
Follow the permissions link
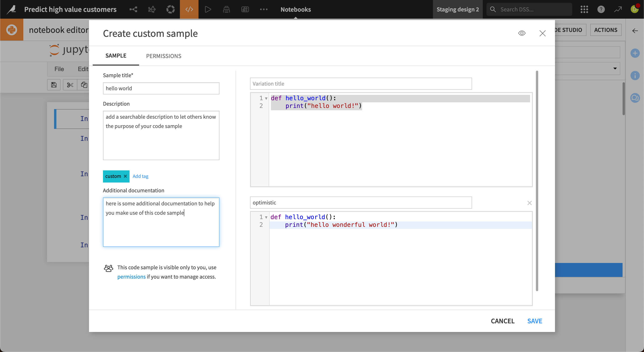click(x=131, y=277)
